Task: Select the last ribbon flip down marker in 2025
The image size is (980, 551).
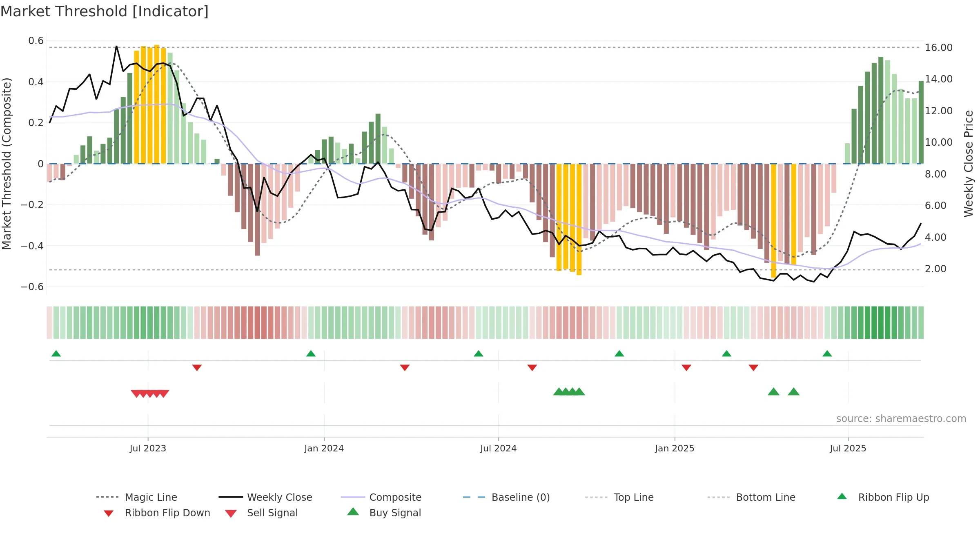Action: click(753, 368)
